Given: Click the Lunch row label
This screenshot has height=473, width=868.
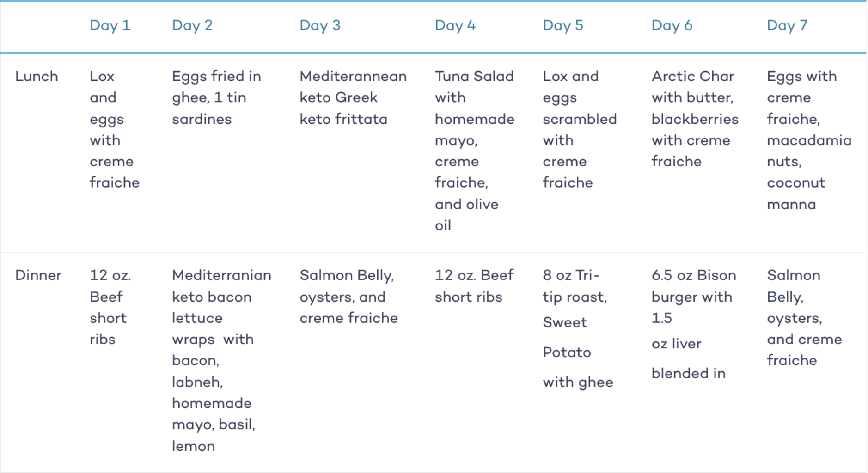Looking at the screenshot, I should click(x=37, y=76).
